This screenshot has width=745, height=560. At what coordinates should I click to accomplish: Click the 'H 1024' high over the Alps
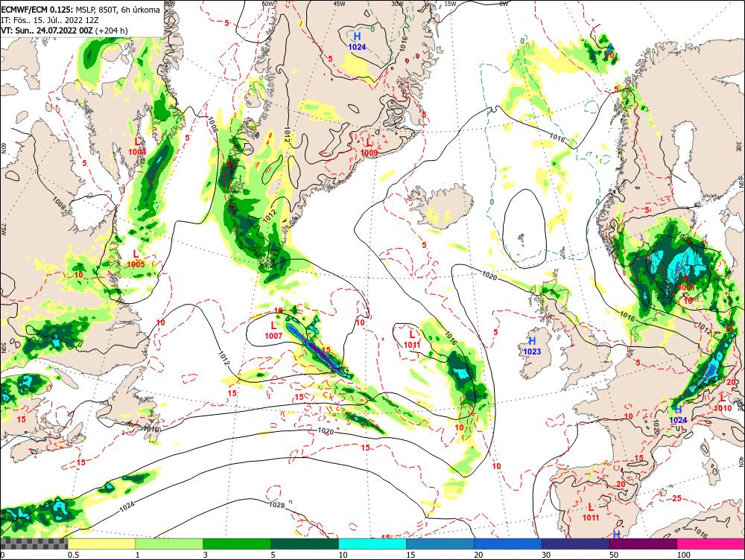(x=678, y=415)
